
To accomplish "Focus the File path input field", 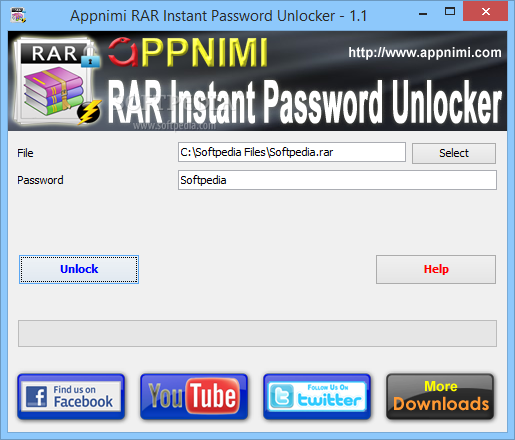I will pyautogui.click(x=292, y=152).
